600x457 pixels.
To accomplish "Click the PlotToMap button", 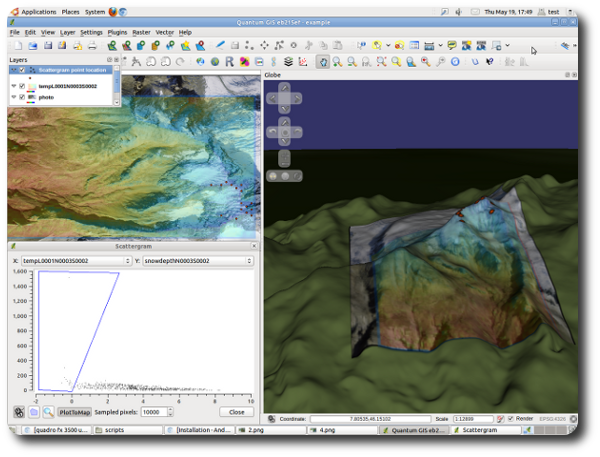I will [x=74, y=412].
